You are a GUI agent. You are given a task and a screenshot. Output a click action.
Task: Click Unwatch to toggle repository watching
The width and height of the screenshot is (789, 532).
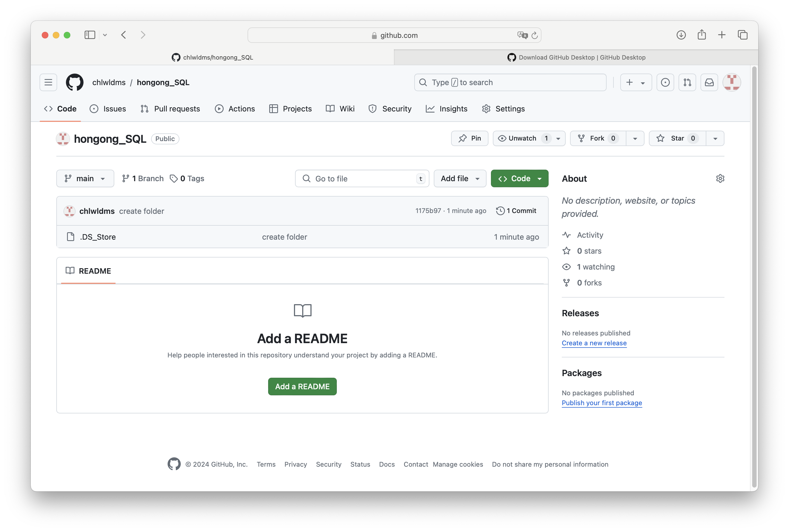(x=522, y=138)
